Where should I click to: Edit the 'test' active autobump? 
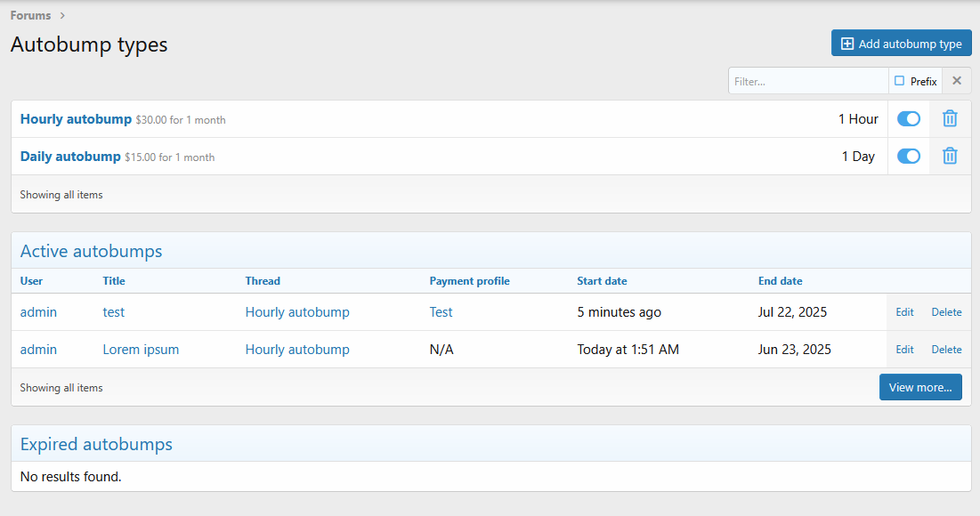(904, 312)
